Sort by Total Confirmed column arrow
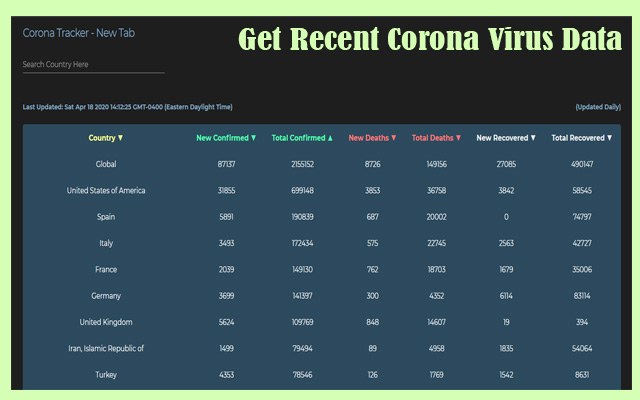 point(330,138)
